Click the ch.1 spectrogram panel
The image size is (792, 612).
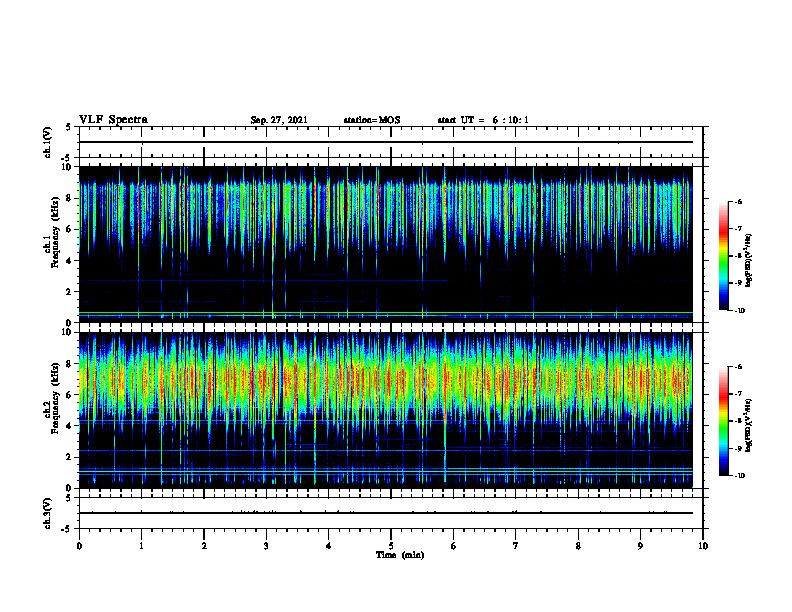click(386, 244)
